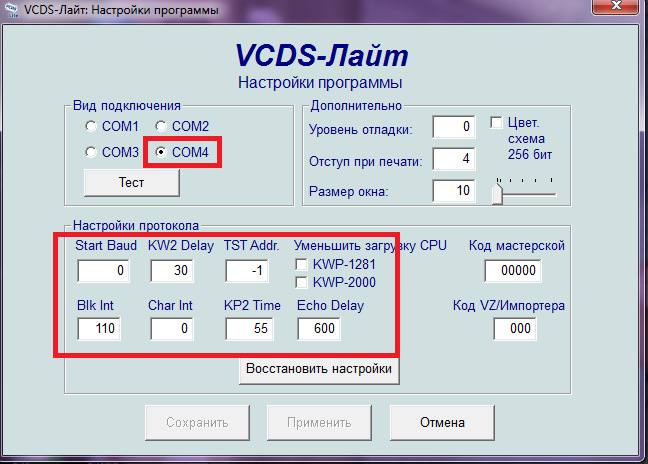Click the Вид подключения group label
Viewport: 648px width, 464px height.
126,106
